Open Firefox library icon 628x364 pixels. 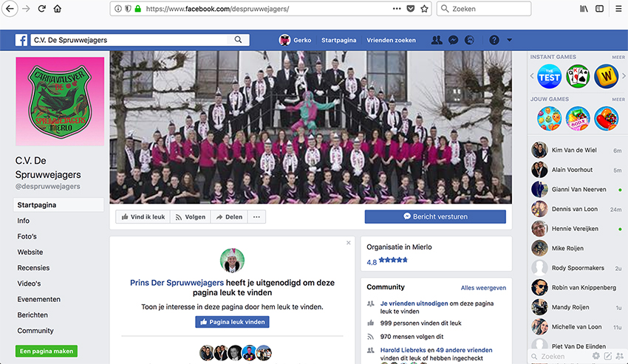tap(584, 8)
